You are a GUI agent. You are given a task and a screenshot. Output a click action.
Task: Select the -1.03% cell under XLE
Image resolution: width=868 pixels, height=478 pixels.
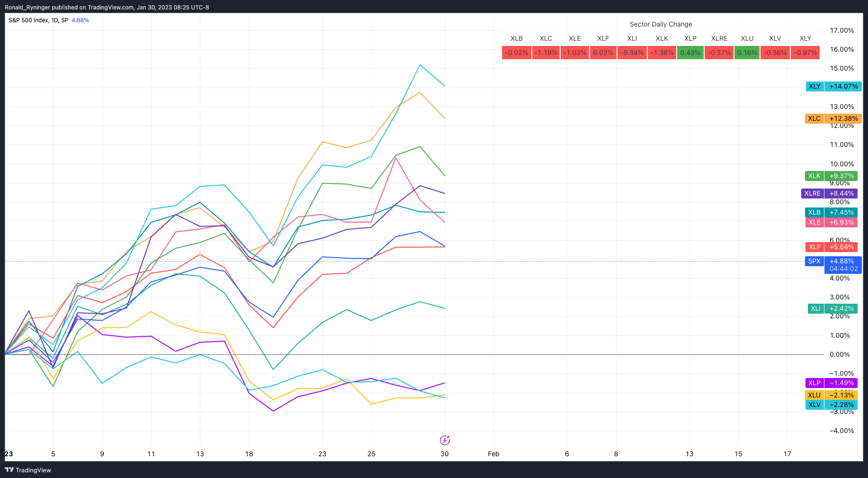(x=574, y=53)
